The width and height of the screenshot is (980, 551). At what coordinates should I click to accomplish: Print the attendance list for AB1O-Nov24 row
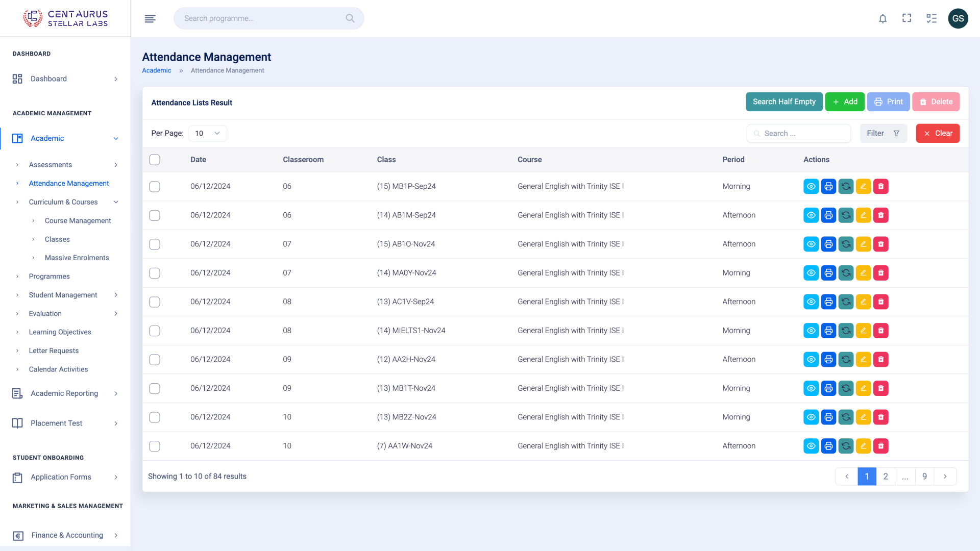tap(828, 244)
